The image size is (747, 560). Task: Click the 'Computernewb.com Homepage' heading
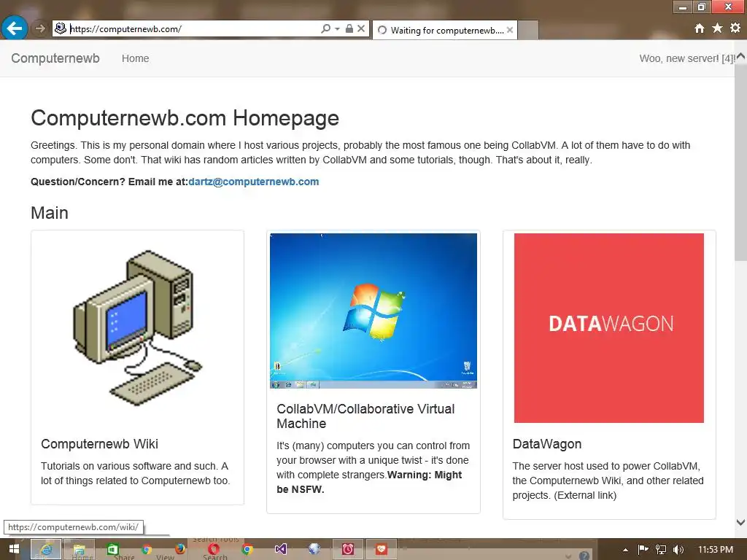[185, 118]
